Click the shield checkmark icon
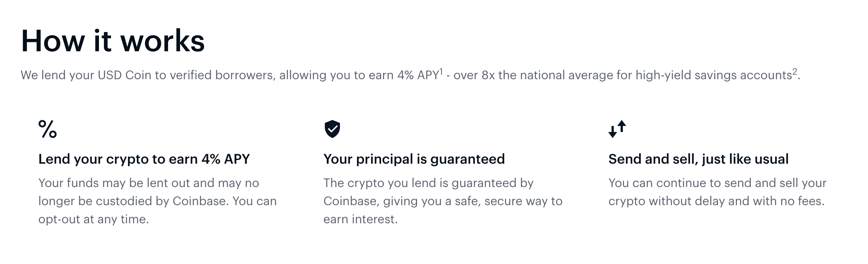 (x=332, y=129)
